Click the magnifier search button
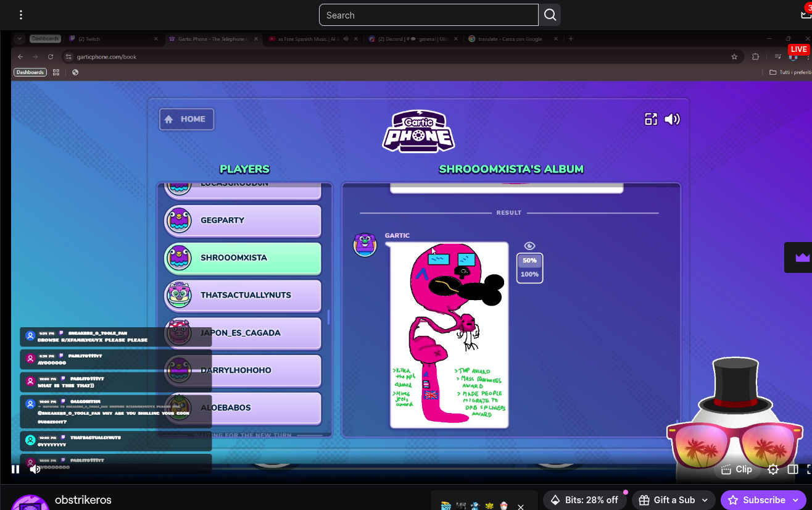This screenshot has width=812, height=510. pyautogui.click(x=550, y=15)
